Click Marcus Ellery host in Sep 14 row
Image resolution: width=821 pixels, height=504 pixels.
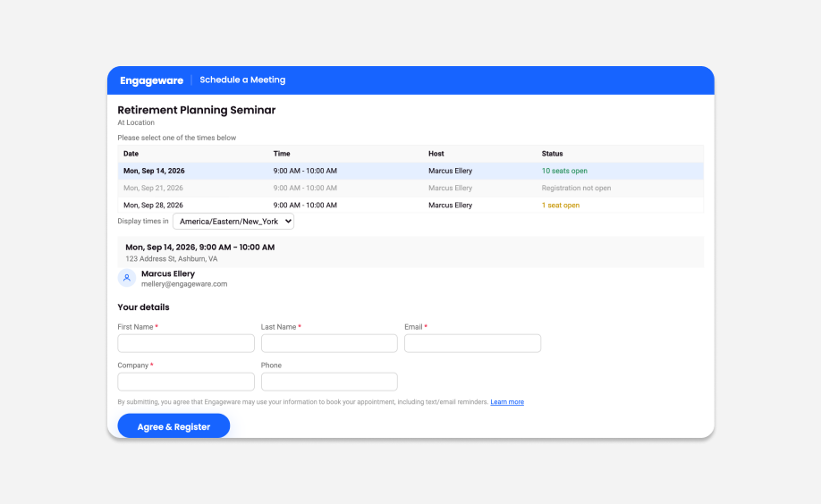(x=450, y=171)
